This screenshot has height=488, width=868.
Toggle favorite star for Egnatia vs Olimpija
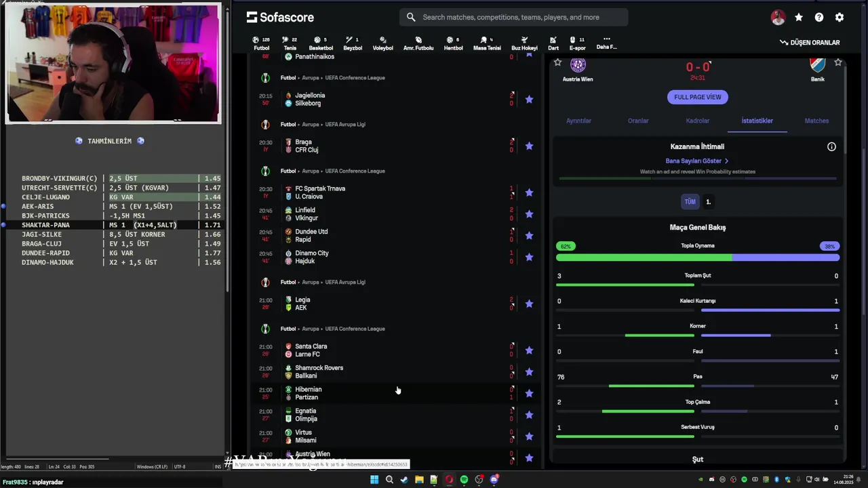click(x=529, y=415)
